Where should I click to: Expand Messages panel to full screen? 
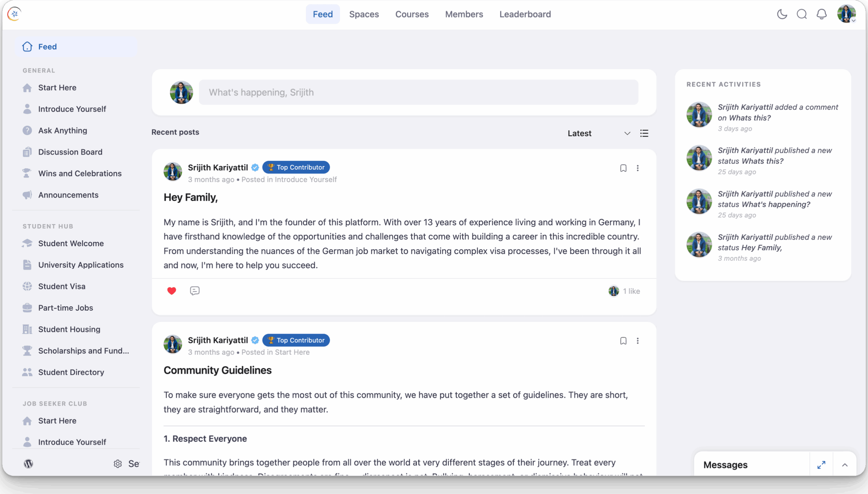(821, 465)
